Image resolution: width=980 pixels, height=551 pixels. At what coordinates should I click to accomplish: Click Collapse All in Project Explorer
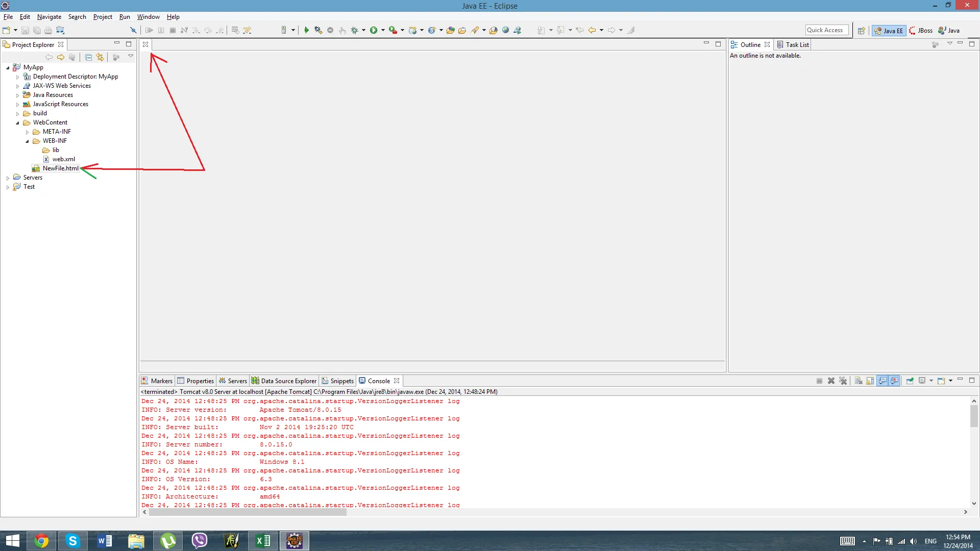tap(88, 57)
